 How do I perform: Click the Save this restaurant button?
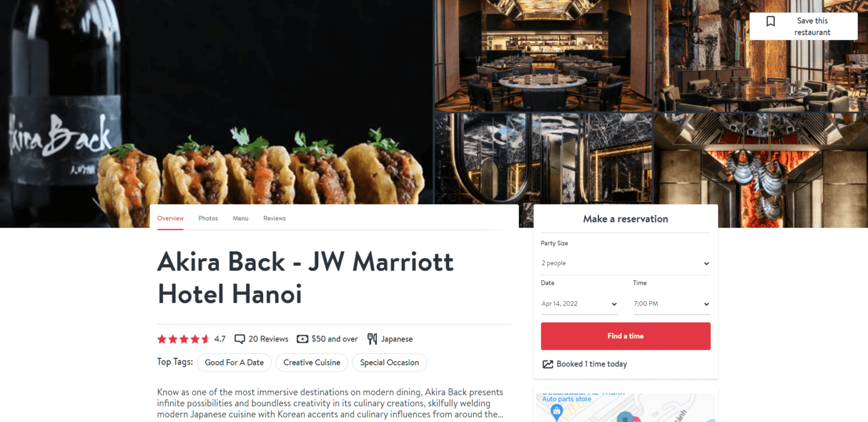(804, 27)
